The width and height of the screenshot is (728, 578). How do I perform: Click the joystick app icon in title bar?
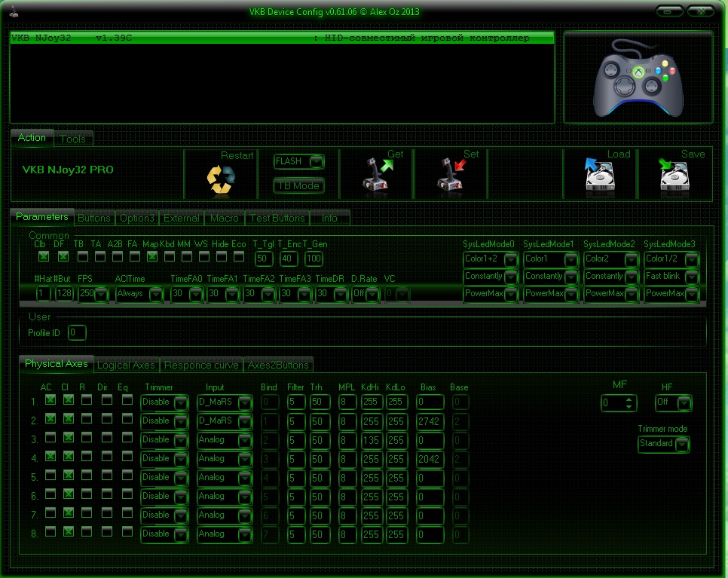click(14, 12)
